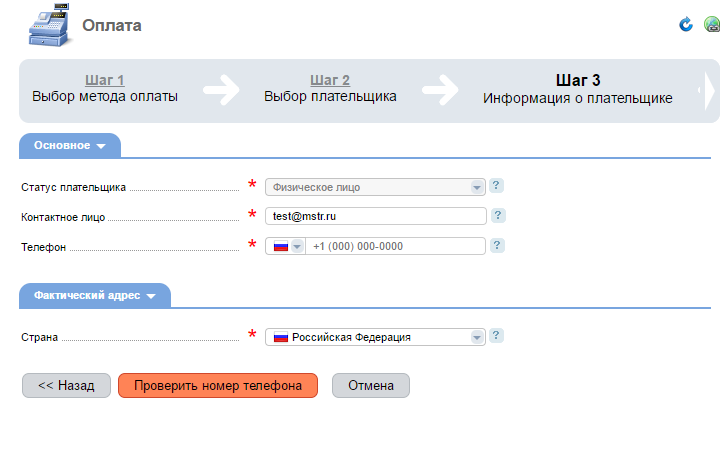Click the Отмена button
The height and width of the screenshot is (451, 728).
[371, 386]
